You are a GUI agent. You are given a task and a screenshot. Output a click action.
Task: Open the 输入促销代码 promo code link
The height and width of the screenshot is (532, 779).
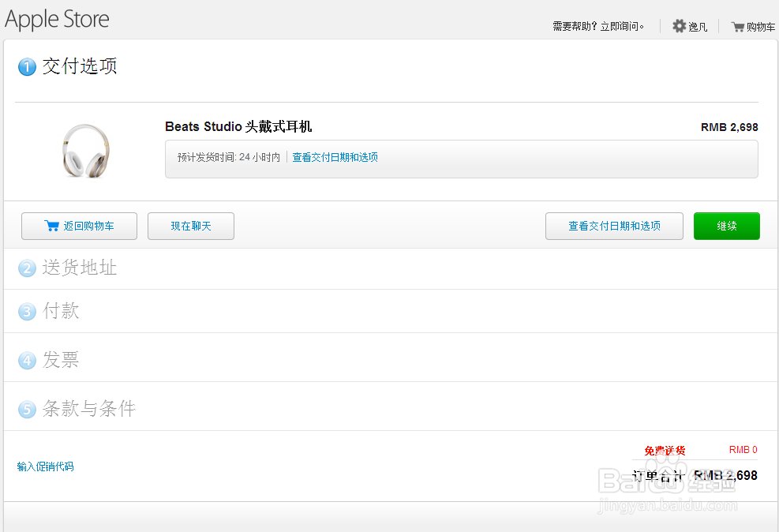click(x=45, y=466)
